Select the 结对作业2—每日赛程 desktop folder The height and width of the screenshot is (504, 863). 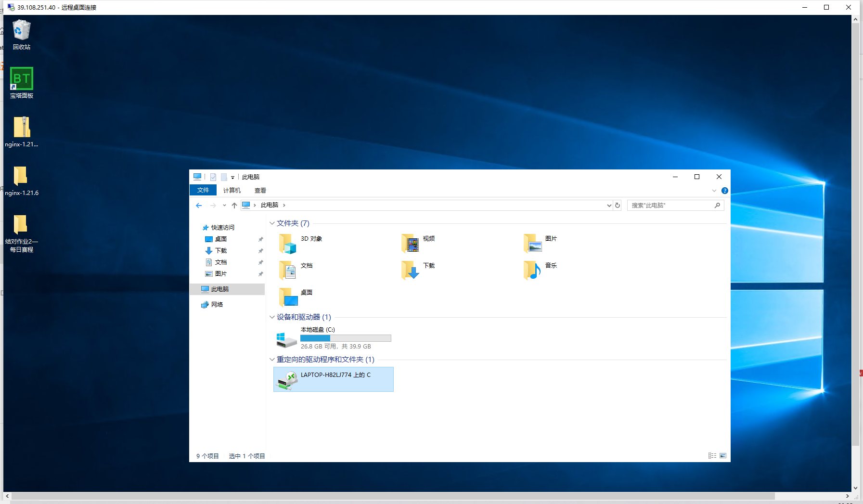tap(22, 233)
